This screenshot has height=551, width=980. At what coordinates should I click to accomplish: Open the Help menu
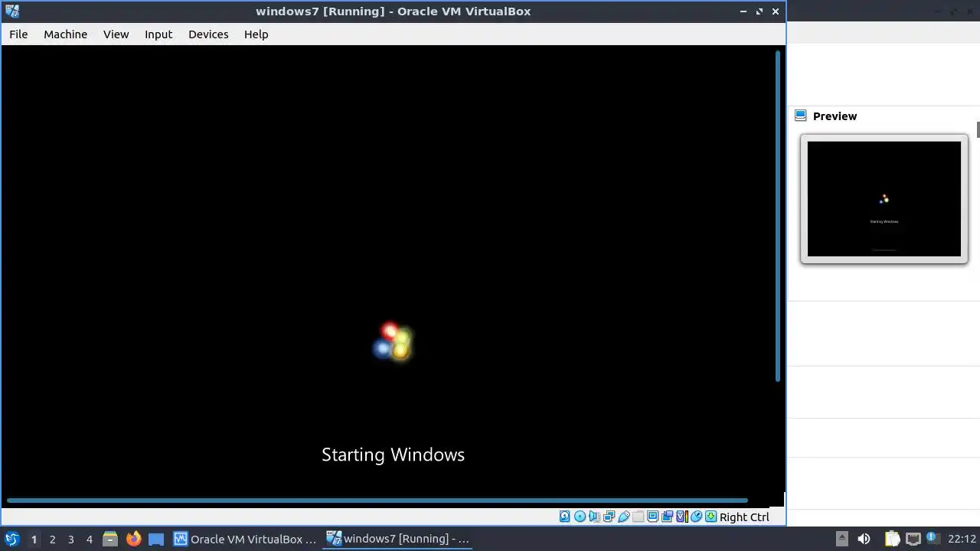[x=256, y=34]
